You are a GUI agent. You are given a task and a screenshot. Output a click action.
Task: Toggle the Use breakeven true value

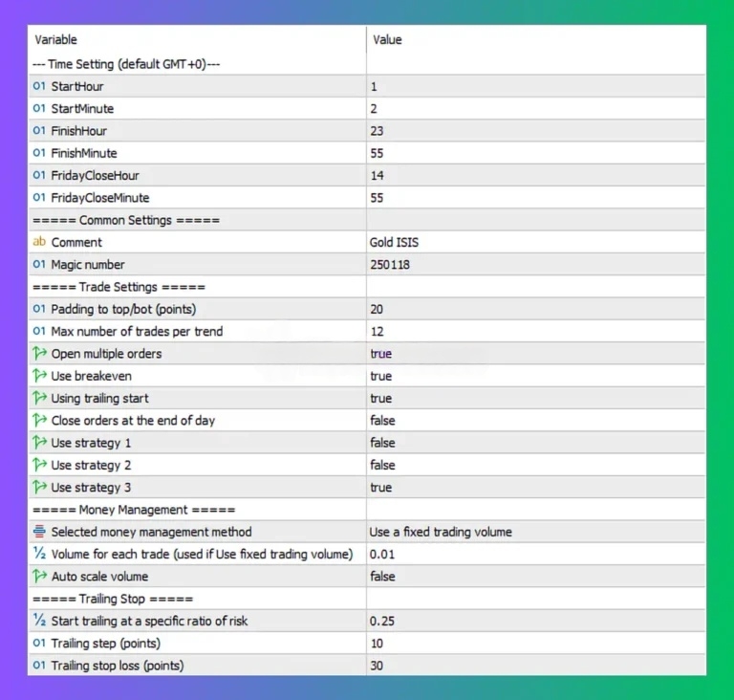(x=380, y=376)
